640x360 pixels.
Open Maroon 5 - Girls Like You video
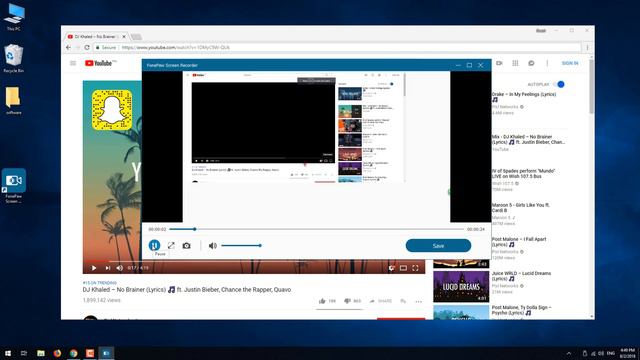tap(520, 207)
